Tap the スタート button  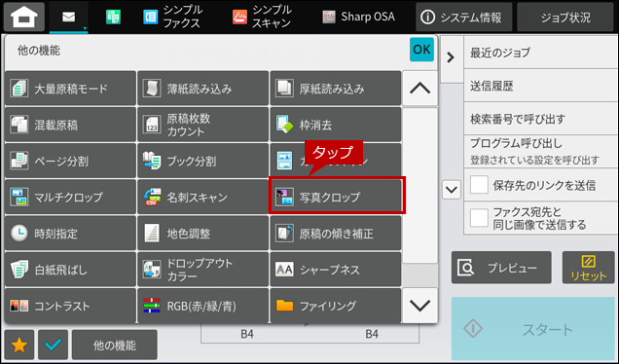(x=533, y=329)
